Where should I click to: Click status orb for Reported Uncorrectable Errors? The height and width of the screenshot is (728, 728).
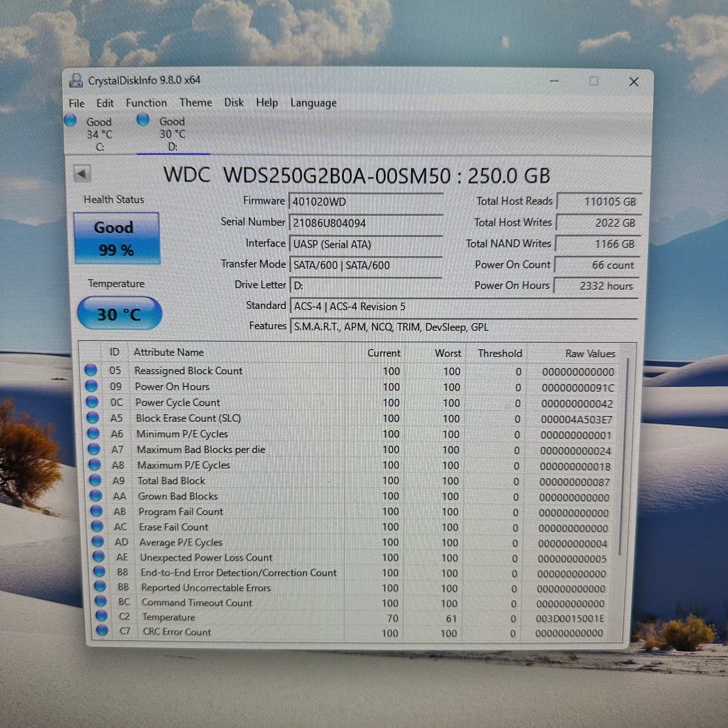pos(100,586)
